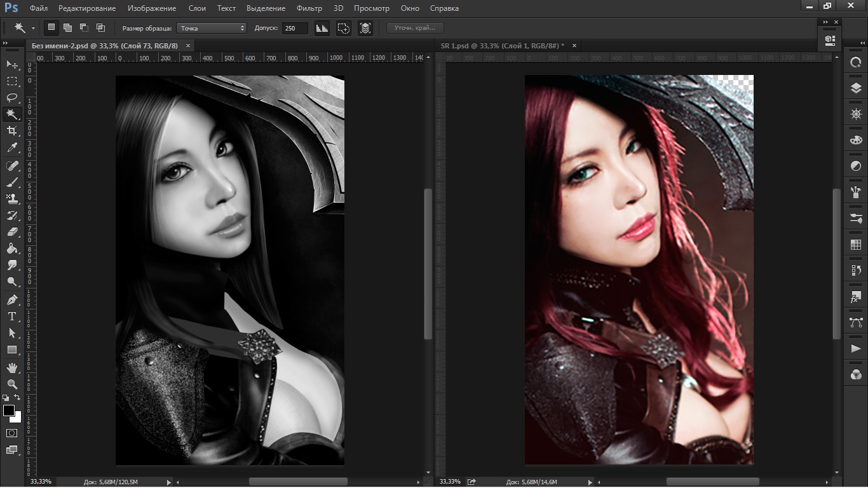The width and height of the screenshot is (868, 488).
Task: Toggle the anti-aliasing option button
Action: pyautogui.click(x=322, y=28)
